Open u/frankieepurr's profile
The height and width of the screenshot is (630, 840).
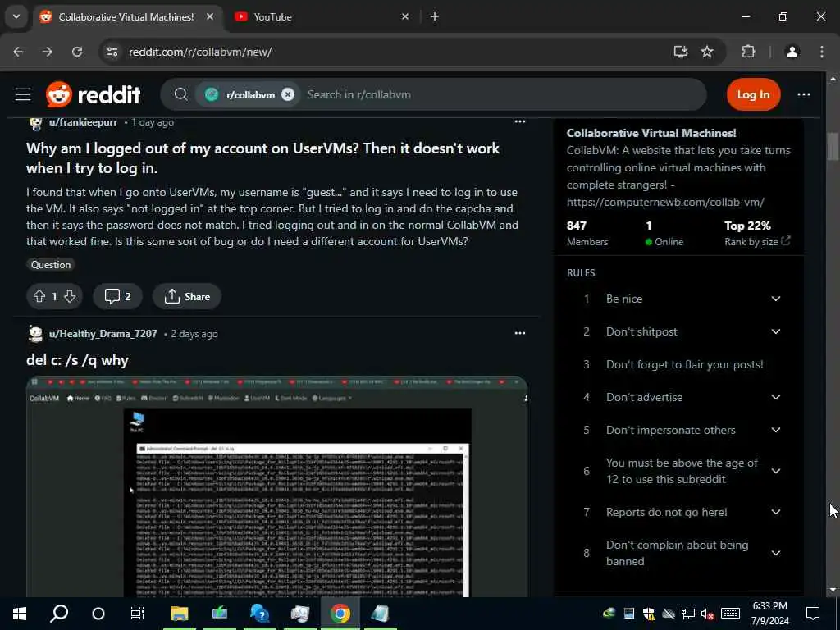83,122
